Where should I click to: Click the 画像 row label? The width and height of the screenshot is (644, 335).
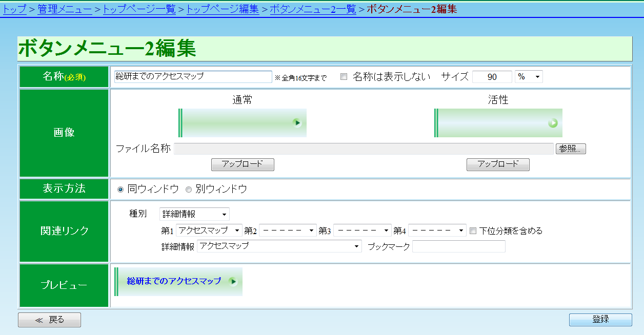pos(64,133)
